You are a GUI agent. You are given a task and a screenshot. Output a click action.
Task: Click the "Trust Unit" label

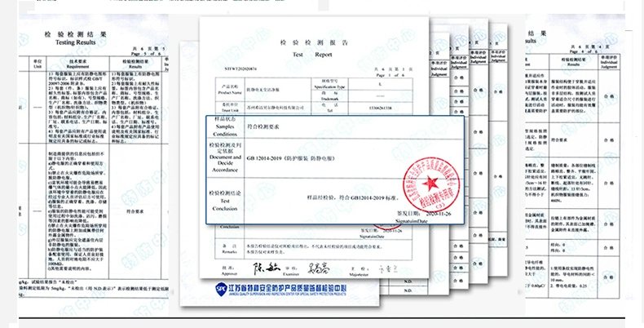[228, 111]
